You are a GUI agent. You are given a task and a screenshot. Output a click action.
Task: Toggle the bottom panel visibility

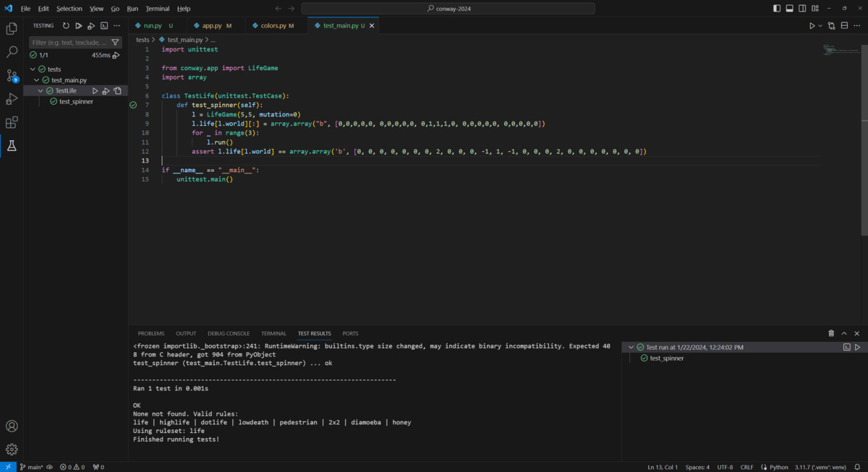pos(789,8)
